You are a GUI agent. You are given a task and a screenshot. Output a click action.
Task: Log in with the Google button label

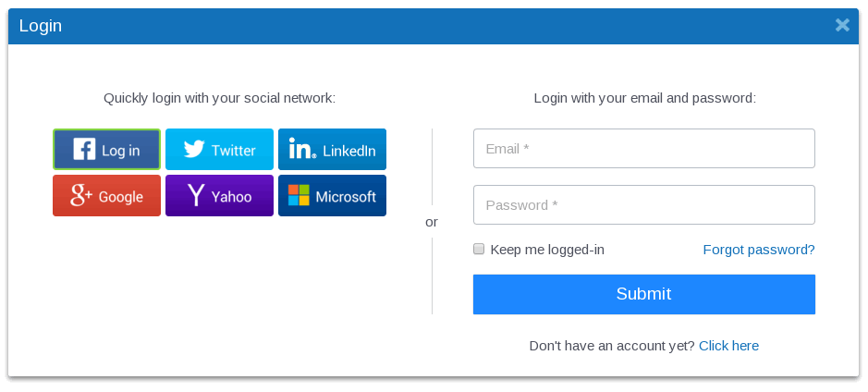(x=120, y=196)
